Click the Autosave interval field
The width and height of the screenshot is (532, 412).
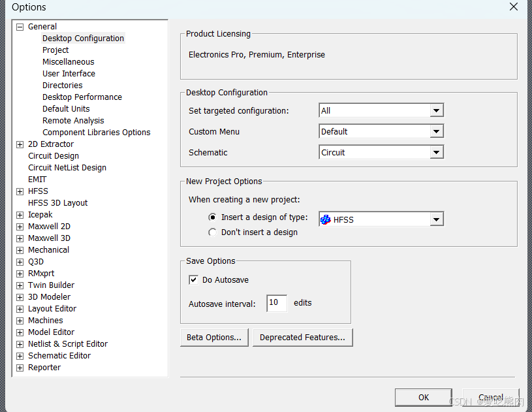tap(277, 303)
